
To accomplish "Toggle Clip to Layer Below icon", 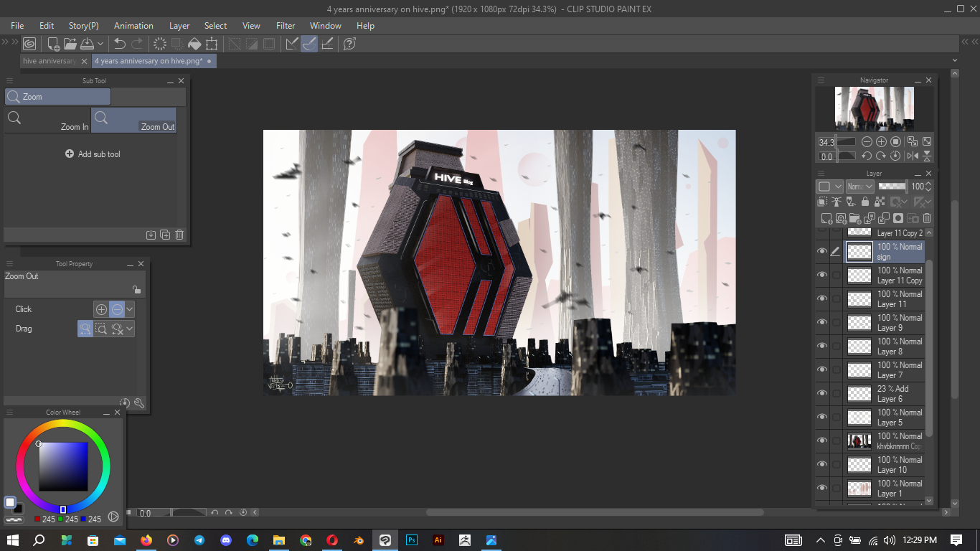I will (823, 202).
